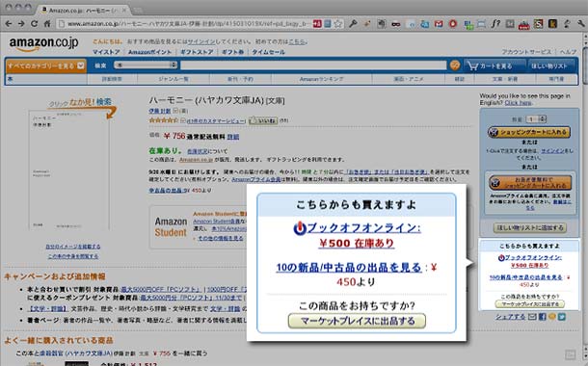Click the browser home icon
The width and height of the screenshot is (588, 366).
pos(47,24)
